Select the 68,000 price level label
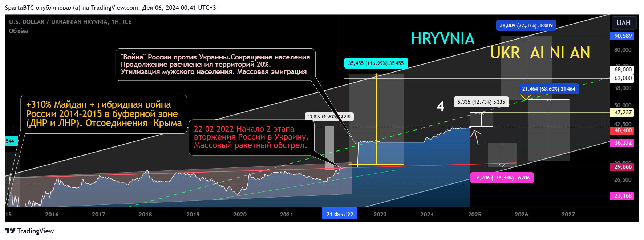 tap(622, 70)
